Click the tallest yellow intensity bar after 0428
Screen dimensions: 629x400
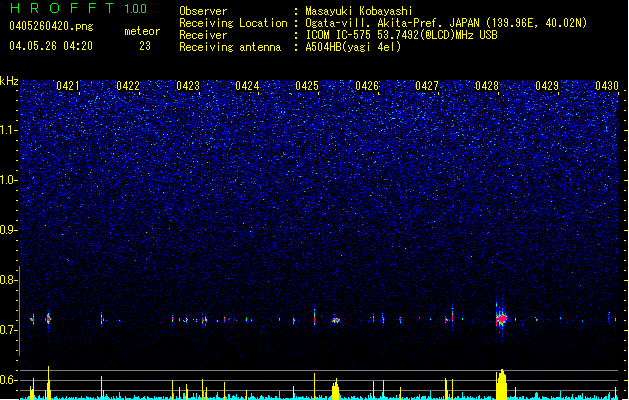[x=501, y=384]
